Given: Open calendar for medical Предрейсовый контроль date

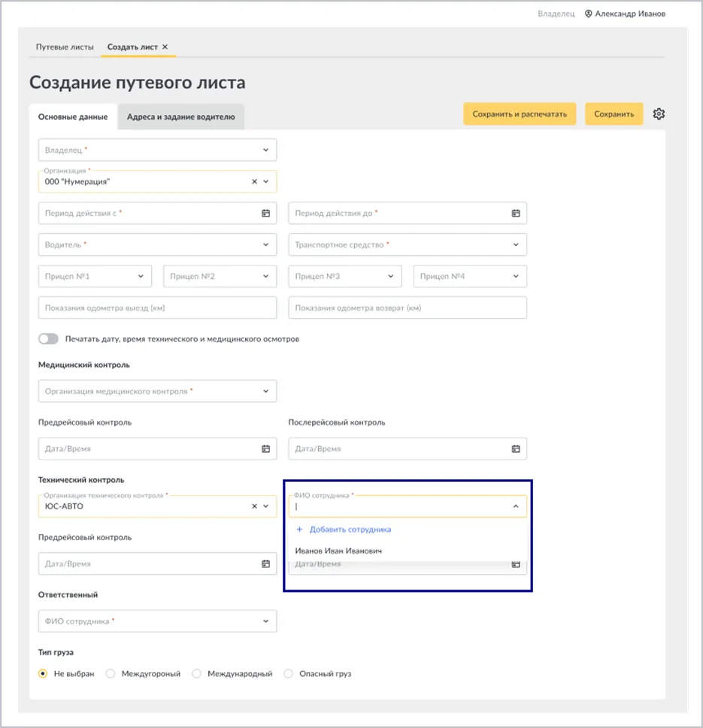Looking at the screenshot, I should point(265,448).
